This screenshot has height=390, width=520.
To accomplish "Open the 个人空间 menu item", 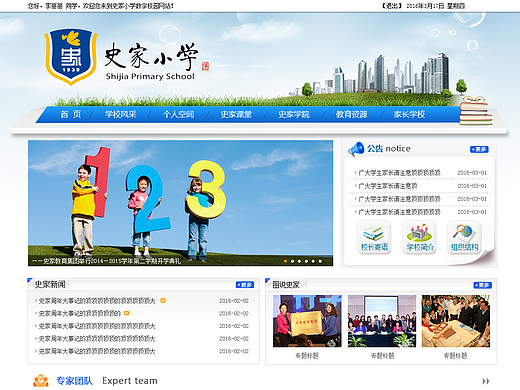I will 178,114.
